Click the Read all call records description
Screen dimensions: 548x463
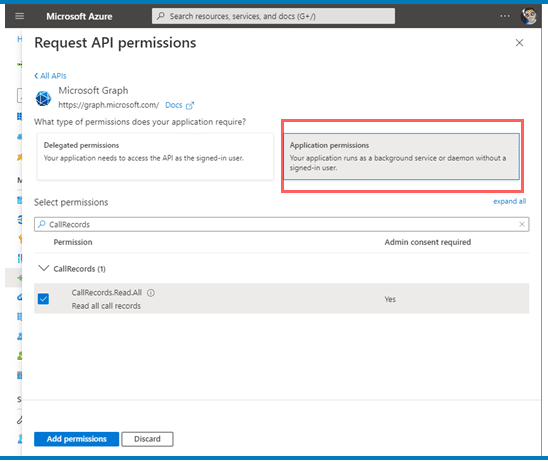(x=106, y=306)
